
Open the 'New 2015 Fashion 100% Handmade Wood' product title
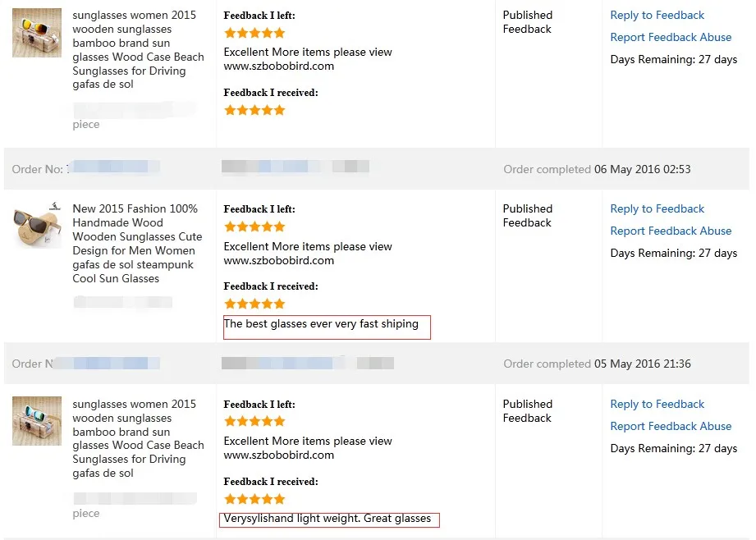pyautogui.click(x=135, y=244)
